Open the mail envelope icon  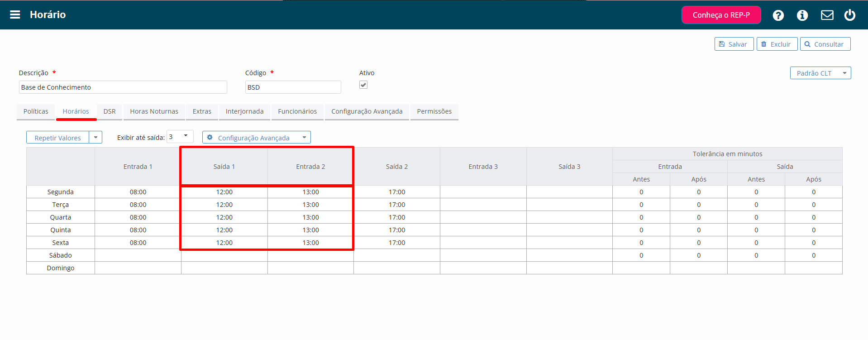pyautogui.click(x=827, y=15)
